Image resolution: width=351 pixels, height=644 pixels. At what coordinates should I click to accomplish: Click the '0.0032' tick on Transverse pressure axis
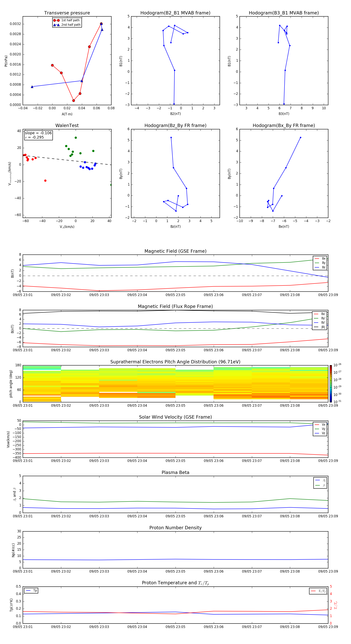[15, 24]
